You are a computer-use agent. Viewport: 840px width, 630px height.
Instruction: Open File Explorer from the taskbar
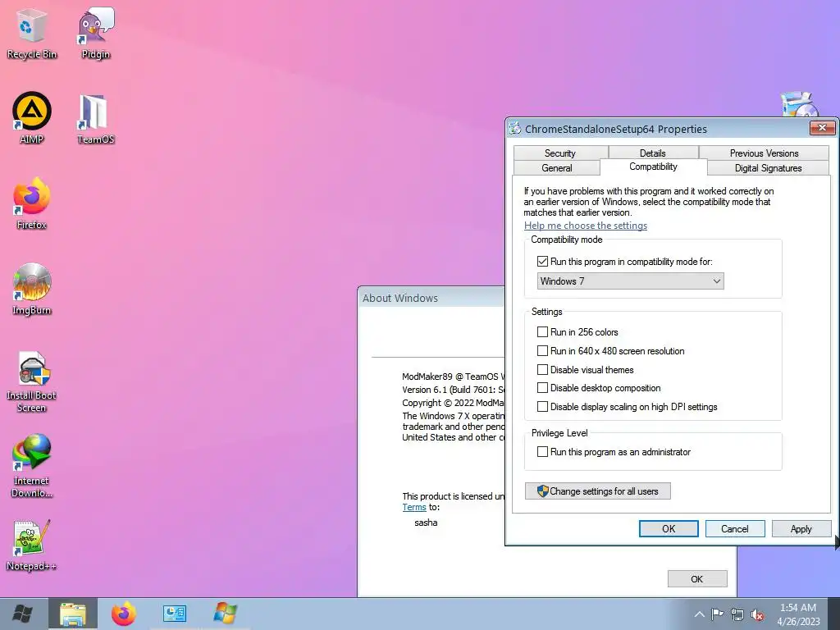pyautogui.click(x=73, y=614)
